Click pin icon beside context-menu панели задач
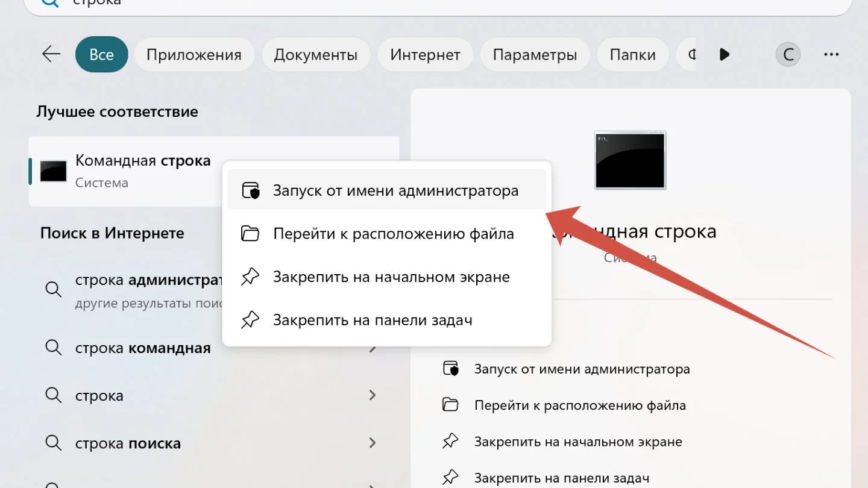Image resolution: width=868 pixels, height=488 pixels. (250, 320)
